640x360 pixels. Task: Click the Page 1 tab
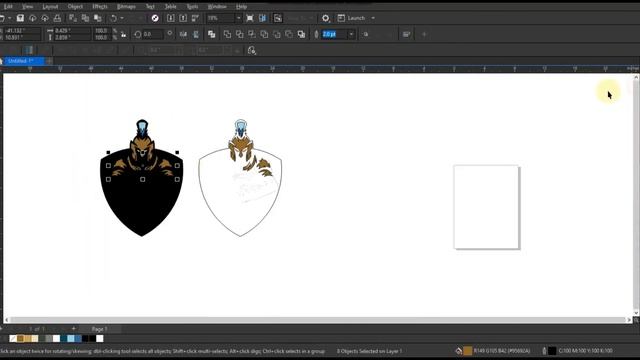point(99,329)
